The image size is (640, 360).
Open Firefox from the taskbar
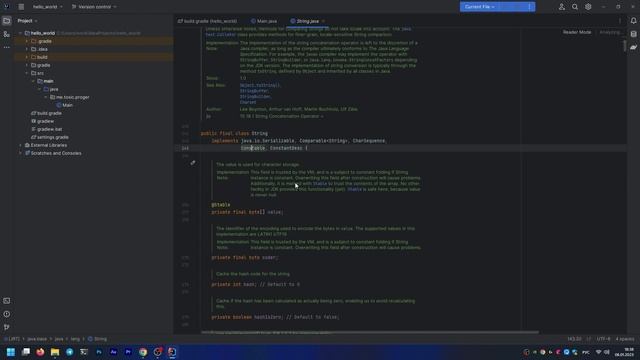pos(40,352)
